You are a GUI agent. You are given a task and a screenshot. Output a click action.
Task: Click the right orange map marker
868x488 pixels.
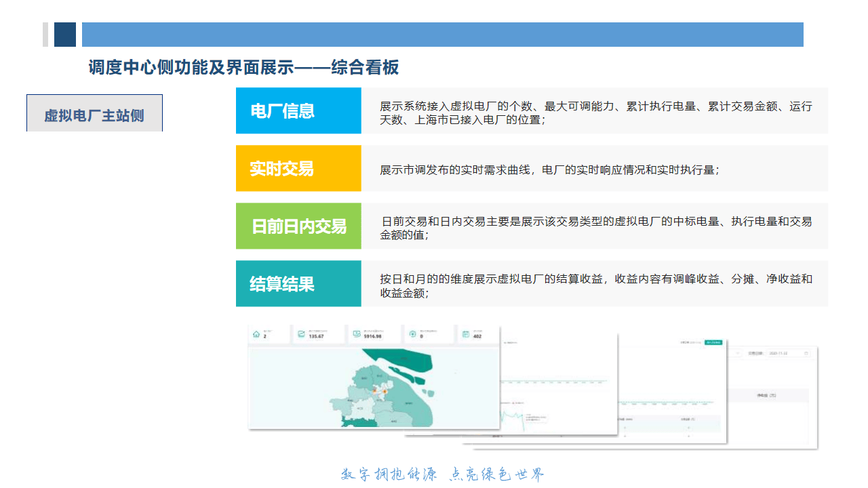384,391
